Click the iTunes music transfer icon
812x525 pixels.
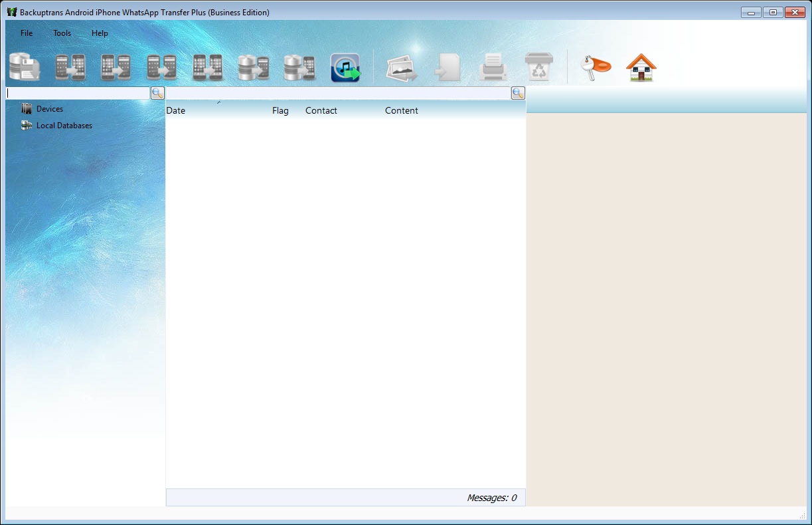click(345, 68)
